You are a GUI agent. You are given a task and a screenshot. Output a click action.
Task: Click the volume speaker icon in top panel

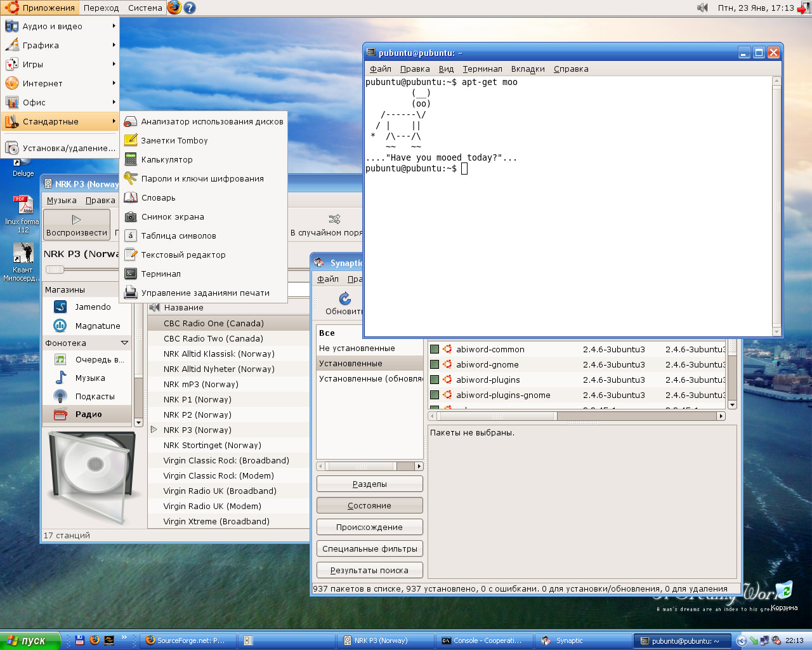coord(702,8)
